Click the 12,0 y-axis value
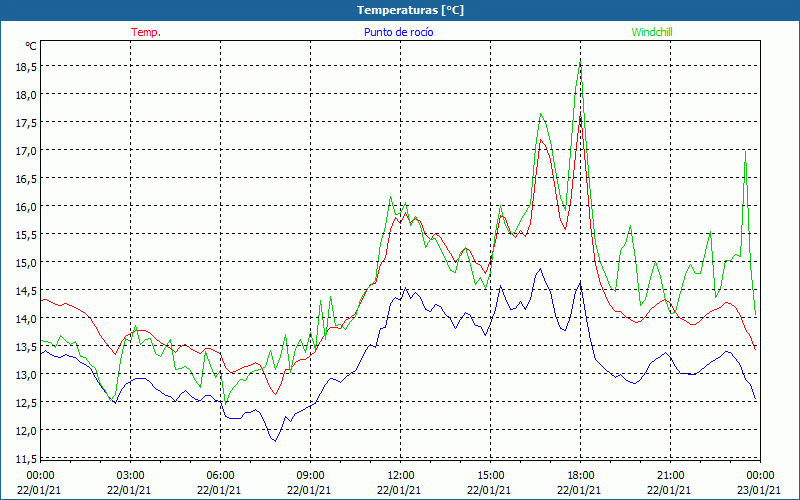800x500 pixels. 27,431
